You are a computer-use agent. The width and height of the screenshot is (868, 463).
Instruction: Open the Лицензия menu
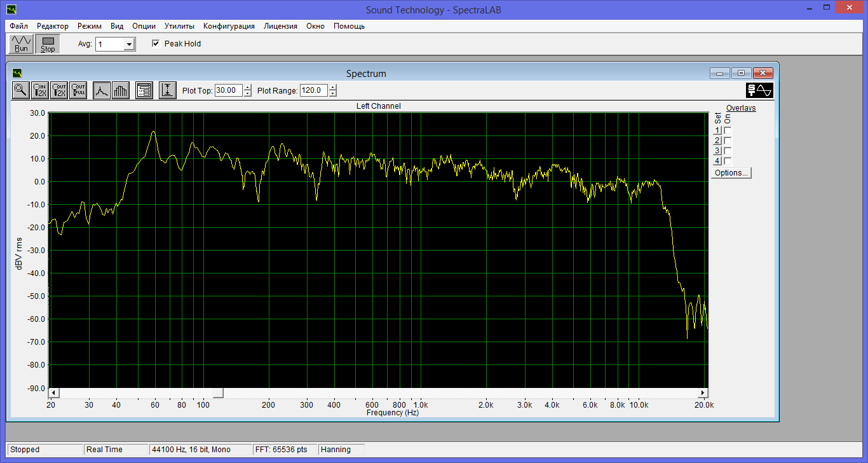[x=281, y=26]
